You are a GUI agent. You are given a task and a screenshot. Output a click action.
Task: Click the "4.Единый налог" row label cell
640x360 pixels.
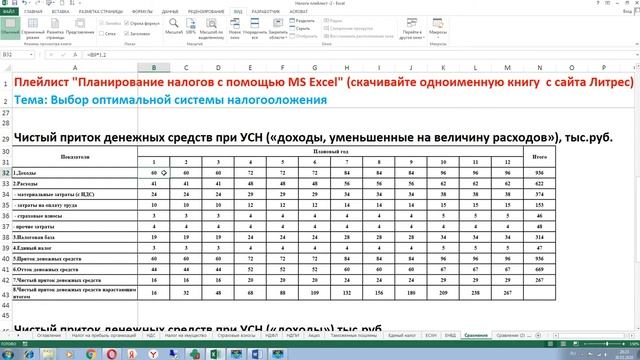(x=75, y=248)
